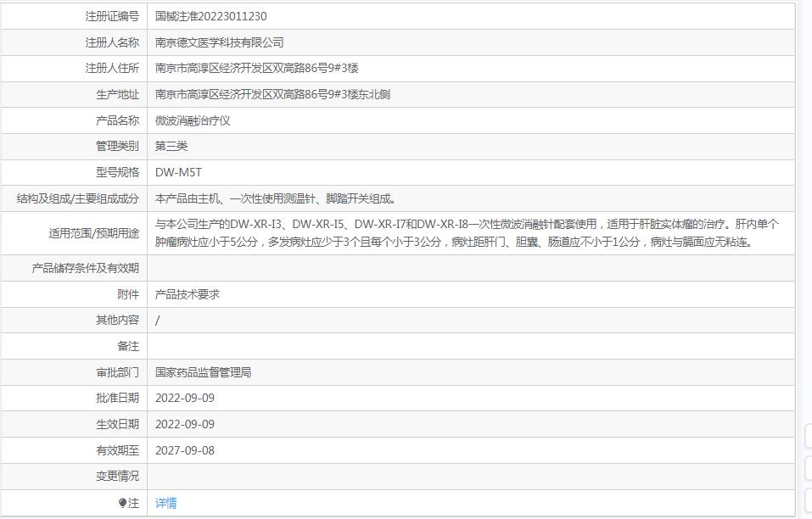
Task: Select expiry date 2027-09-08
Action: pos(185,450)
